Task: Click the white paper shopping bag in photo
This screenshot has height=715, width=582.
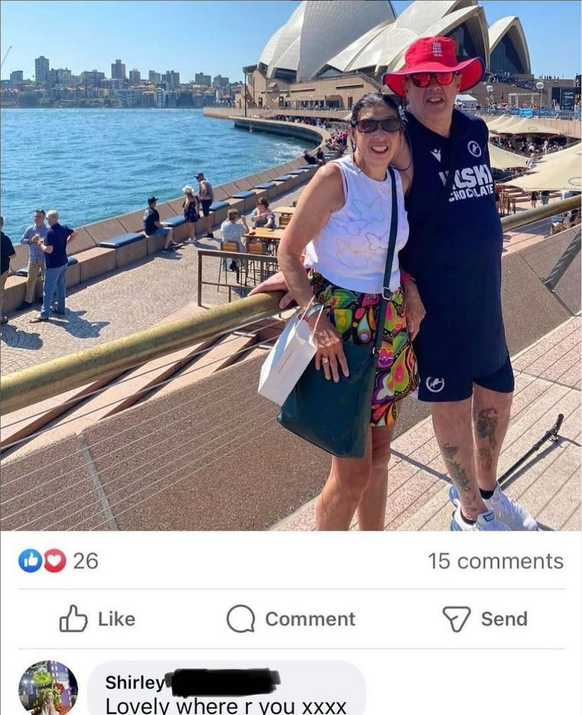Action: (286, 360)
